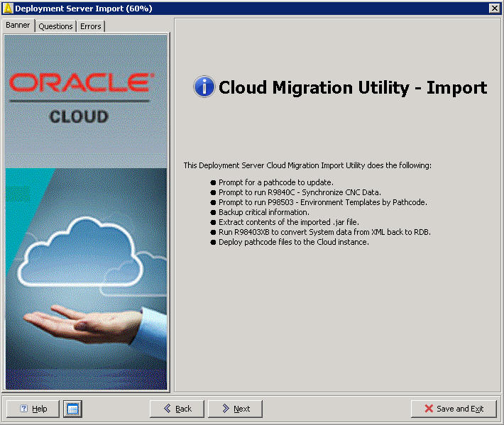Click the "Cloud Migration Utility - Import" heading
The image size is (504, 425).
353,88
